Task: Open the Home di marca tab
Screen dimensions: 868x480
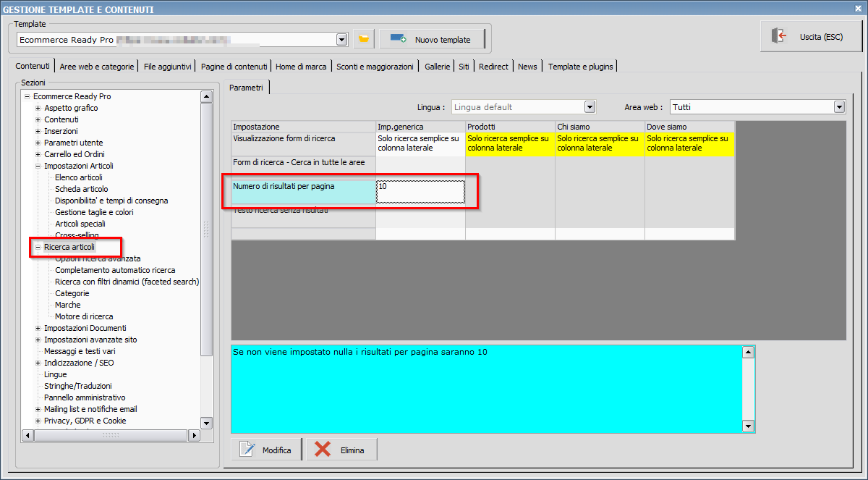Action: coord(301,67)
